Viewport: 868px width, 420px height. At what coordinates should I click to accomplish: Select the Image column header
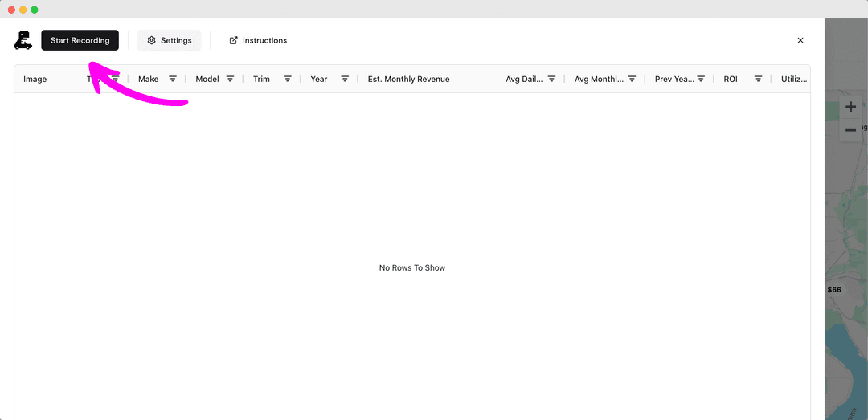[x=35, y=79]
